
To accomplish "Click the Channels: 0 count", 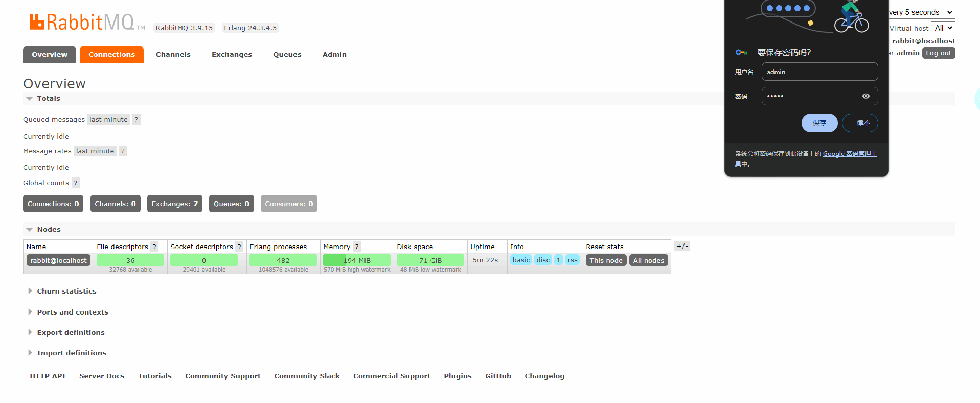I will coord(116,204).
